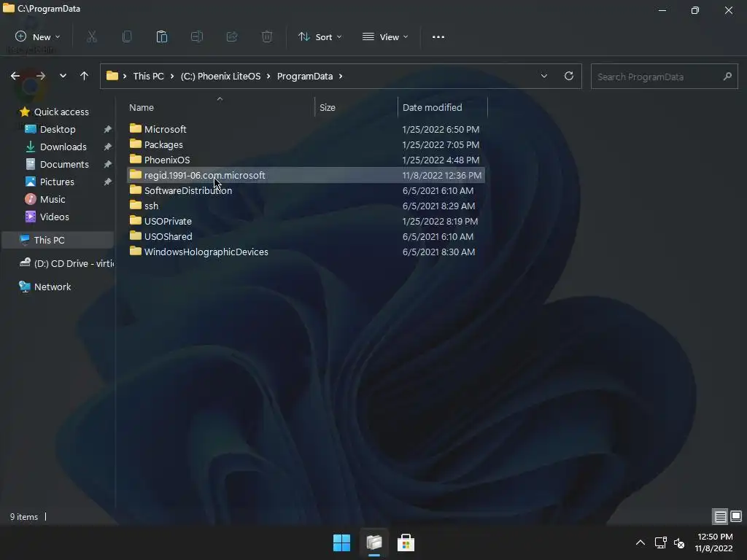Open Downloads in navigation pane
Image resolution: width=747 pixels, height=560 pixels.
point(56,147)
